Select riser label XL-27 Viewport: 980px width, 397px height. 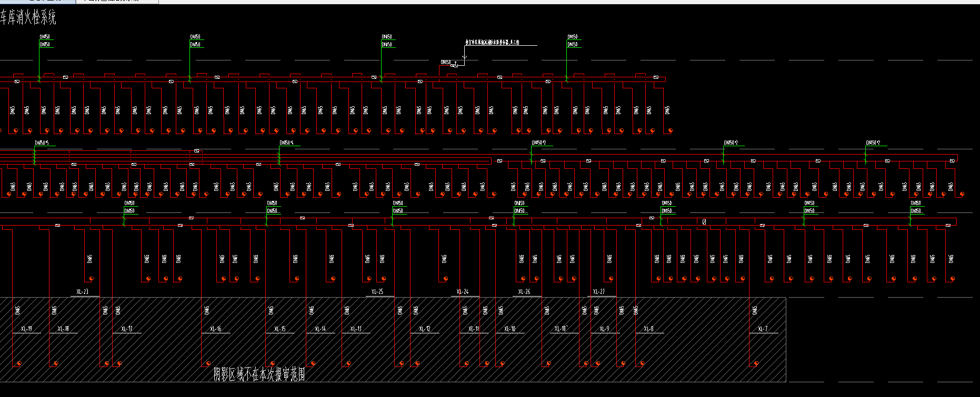click(x=599, y=292)
